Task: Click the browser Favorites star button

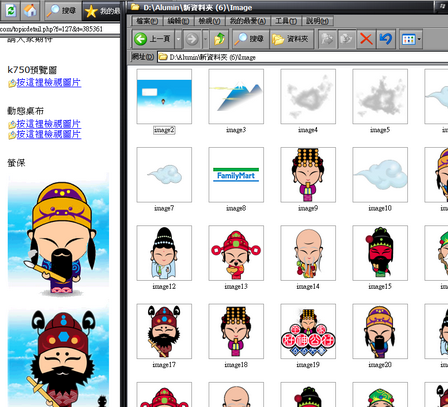Action: coord(102,11)
